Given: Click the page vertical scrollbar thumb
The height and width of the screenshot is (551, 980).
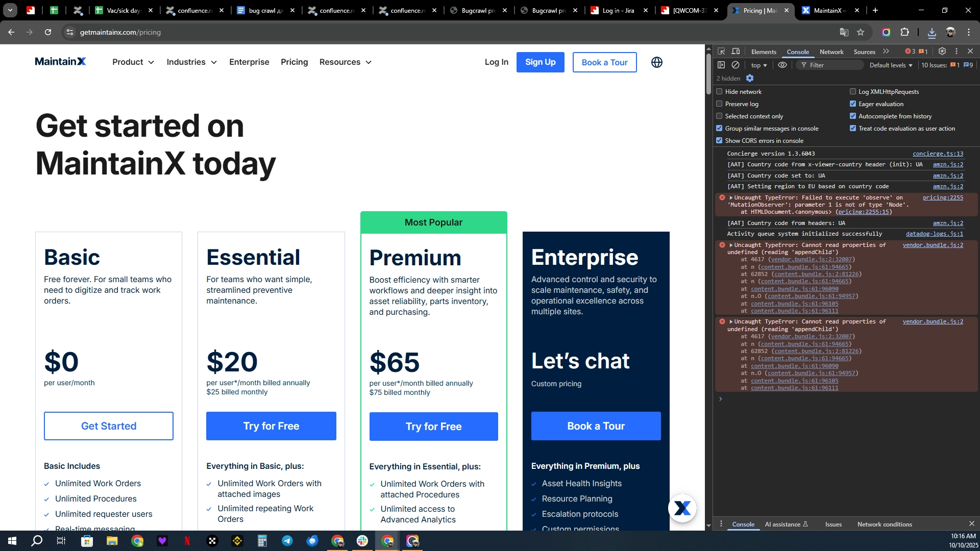Looking at the screenshot, I should 708,74.
